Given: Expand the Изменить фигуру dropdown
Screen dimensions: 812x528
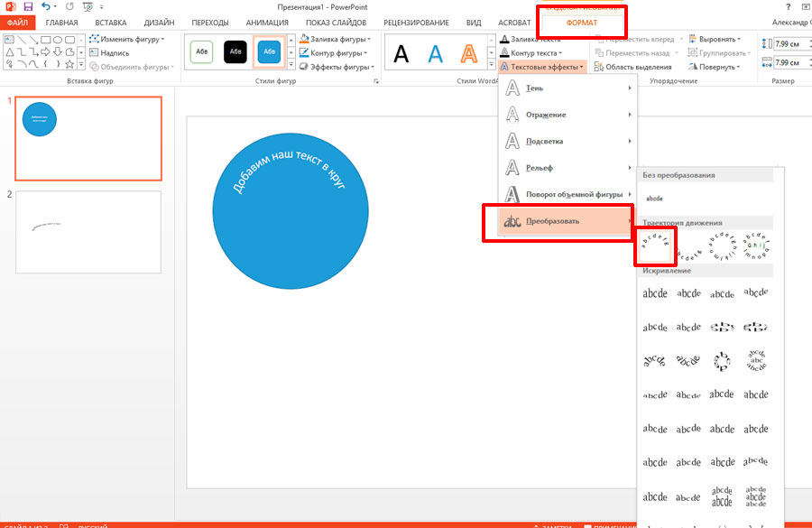Looking at the screenshot, I should [x=127, y=39].
